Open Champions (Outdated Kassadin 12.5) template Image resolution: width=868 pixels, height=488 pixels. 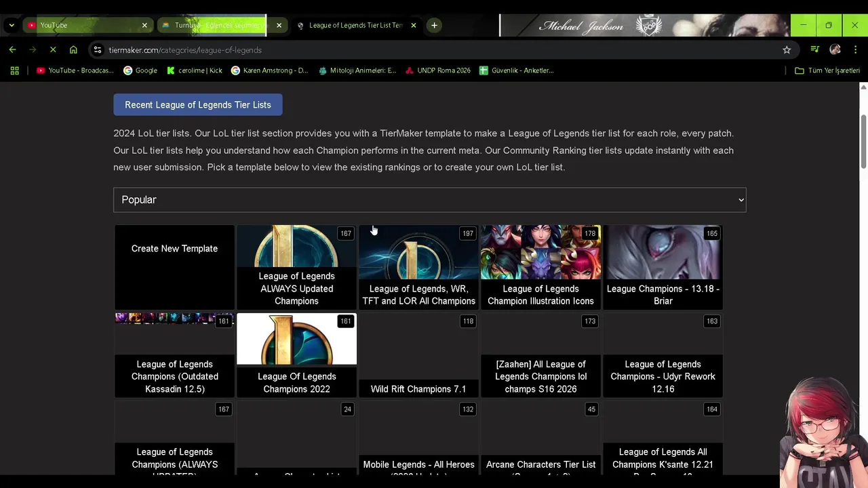click(174, 355)
